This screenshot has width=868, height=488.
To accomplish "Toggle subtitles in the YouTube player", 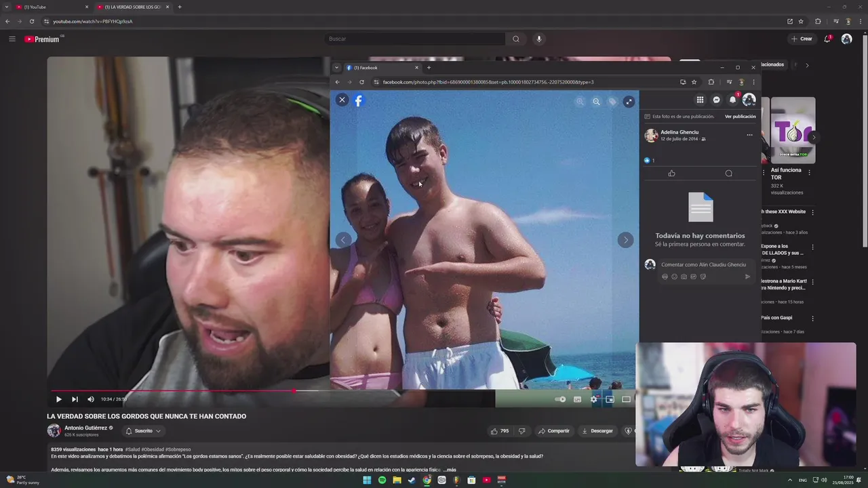I will click(577, 399).
